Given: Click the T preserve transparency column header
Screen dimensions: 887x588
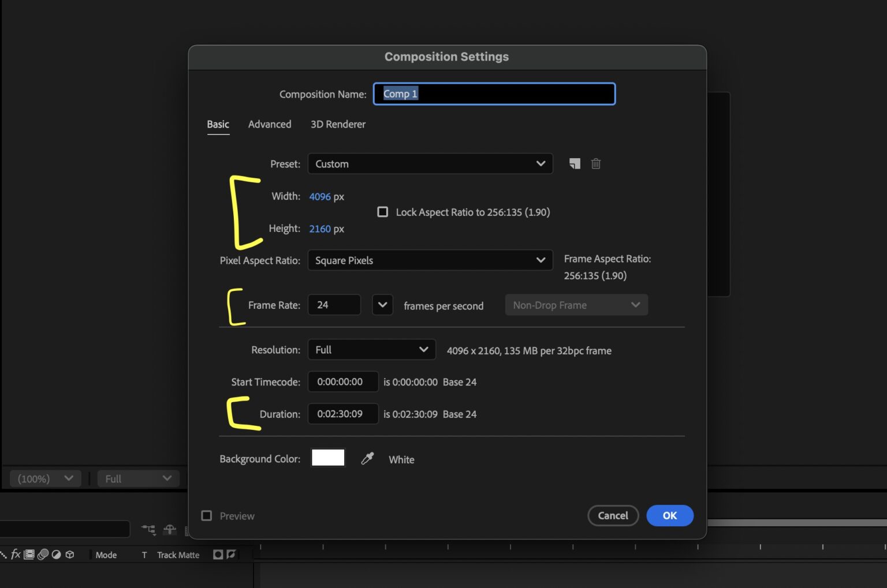Looking at the screenshot, I should click(144, 555).
